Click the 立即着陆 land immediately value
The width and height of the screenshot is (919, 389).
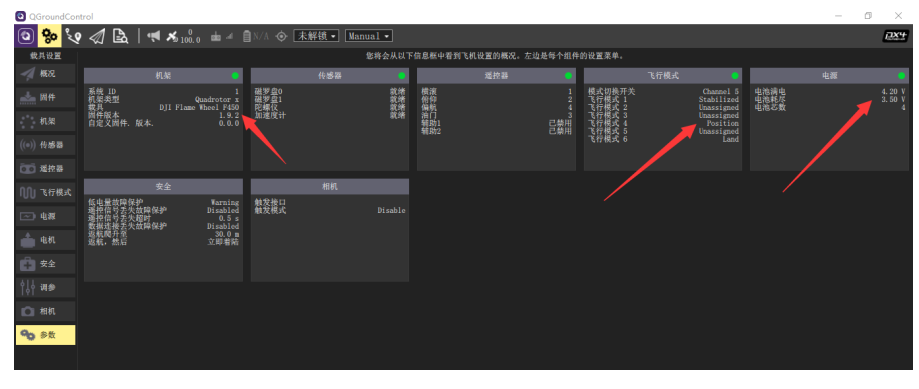(223, 242)
